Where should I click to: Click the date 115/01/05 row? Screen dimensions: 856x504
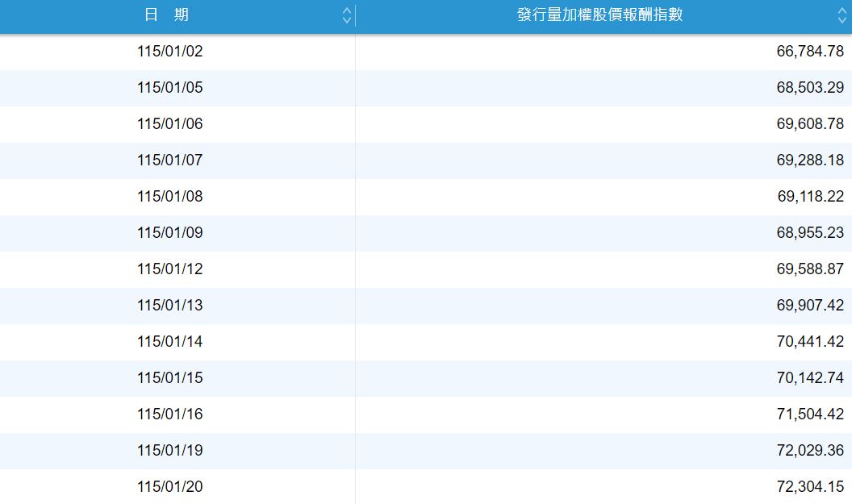point(170,88)
